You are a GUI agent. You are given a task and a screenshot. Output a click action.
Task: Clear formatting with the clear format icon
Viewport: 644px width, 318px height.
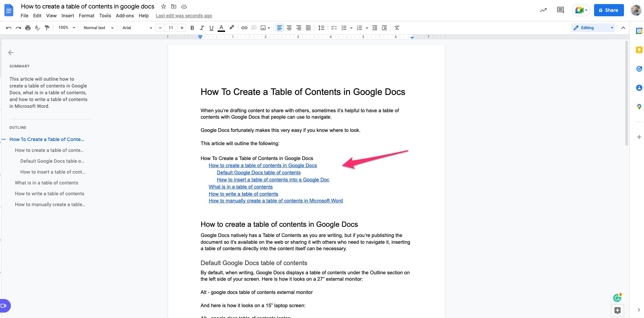[x=397, y=28]
